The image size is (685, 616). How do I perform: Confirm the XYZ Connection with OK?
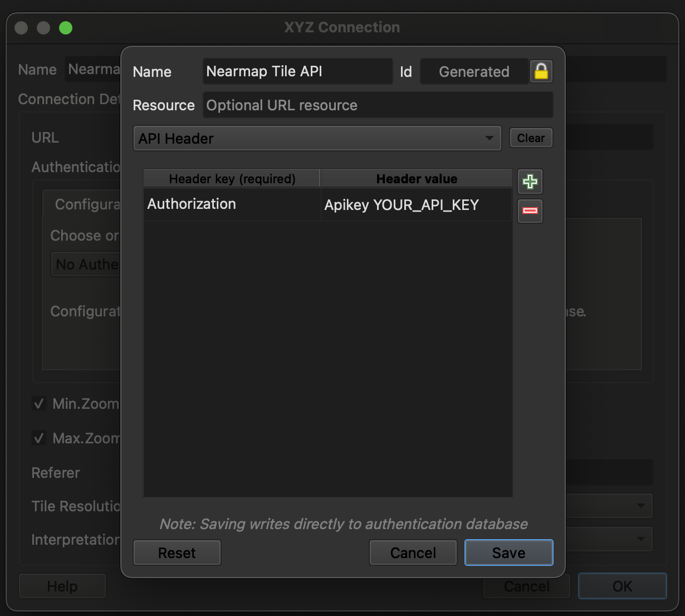coord(622,586)
